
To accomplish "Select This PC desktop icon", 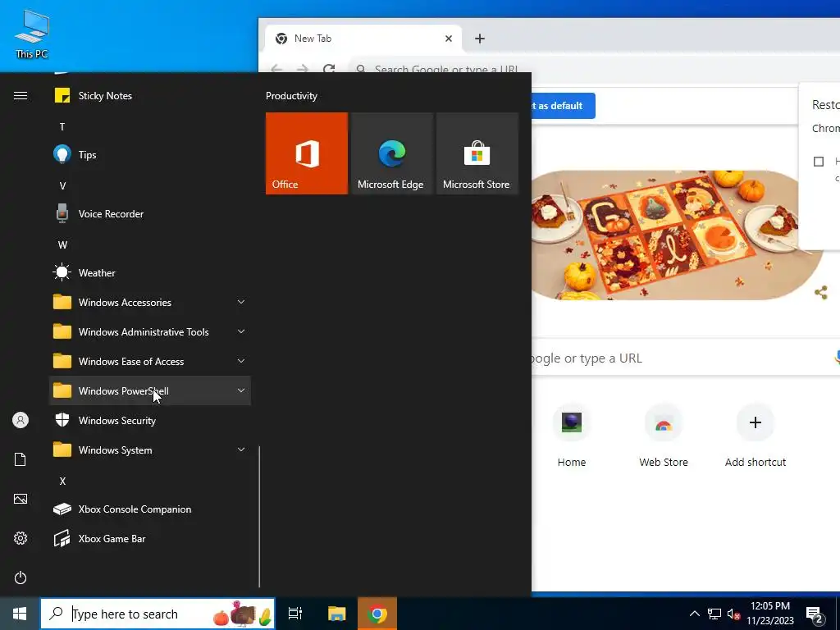I will click(x=32, y=34).
